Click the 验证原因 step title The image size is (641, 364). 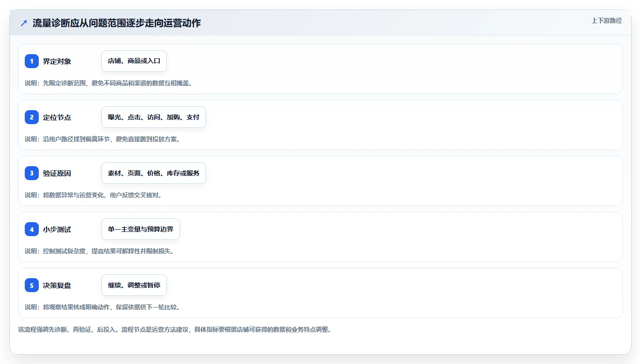pos(57,173)
